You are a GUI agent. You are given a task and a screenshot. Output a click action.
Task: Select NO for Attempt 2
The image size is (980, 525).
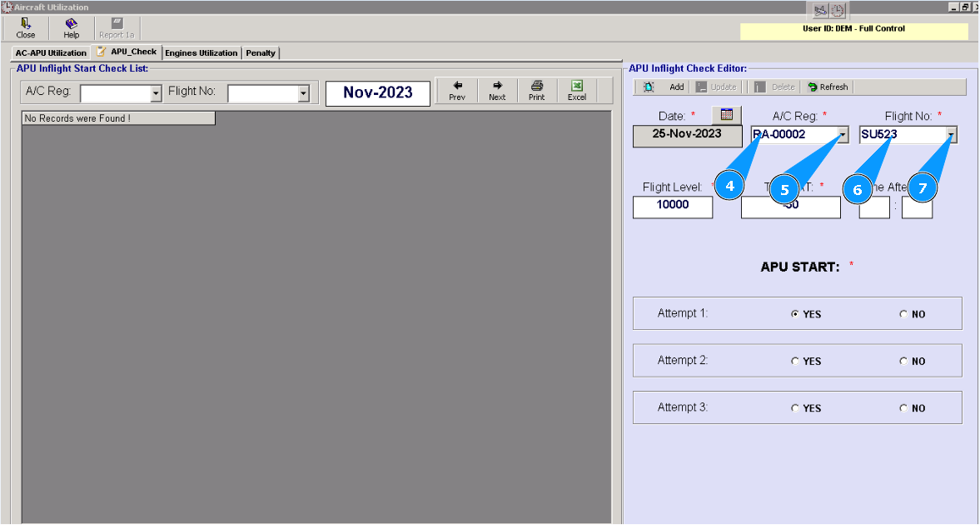point(903,361)
